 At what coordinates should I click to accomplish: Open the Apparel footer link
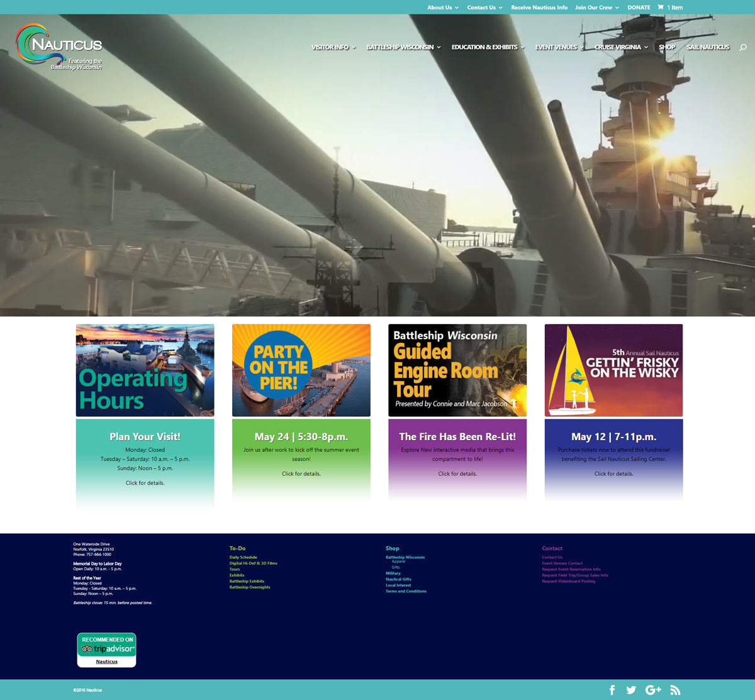tap(398, 562)
